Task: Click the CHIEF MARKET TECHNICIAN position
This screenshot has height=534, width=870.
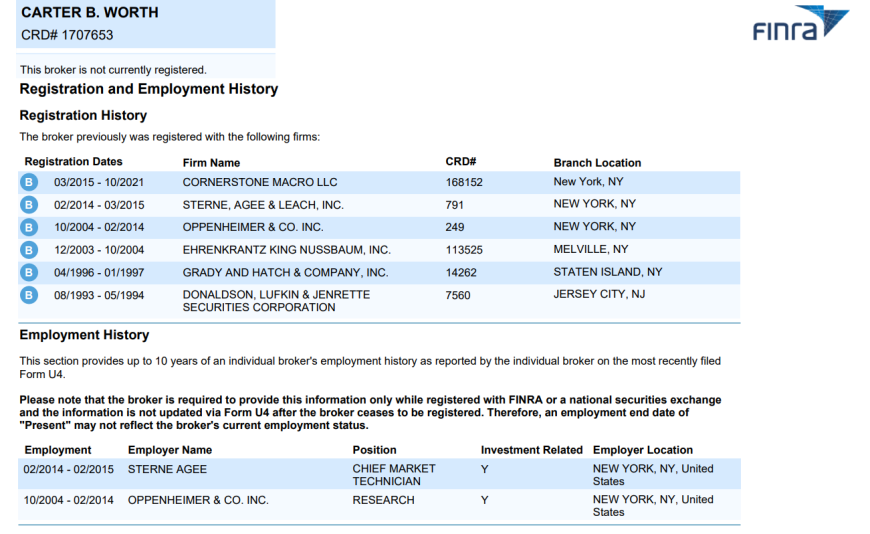Action: point(393,475)
